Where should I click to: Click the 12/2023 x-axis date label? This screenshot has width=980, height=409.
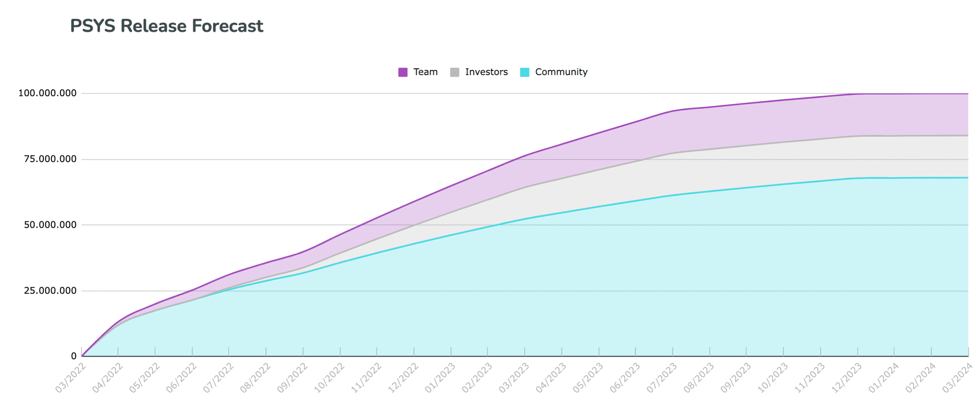point(847,378)
